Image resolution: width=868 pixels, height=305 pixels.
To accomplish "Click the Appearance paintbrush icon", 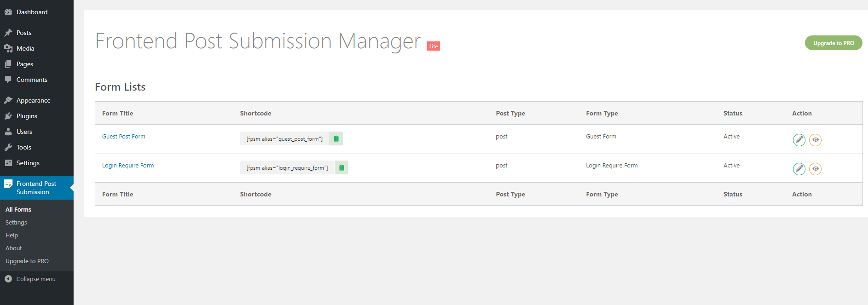I will [x=8, y=100].
